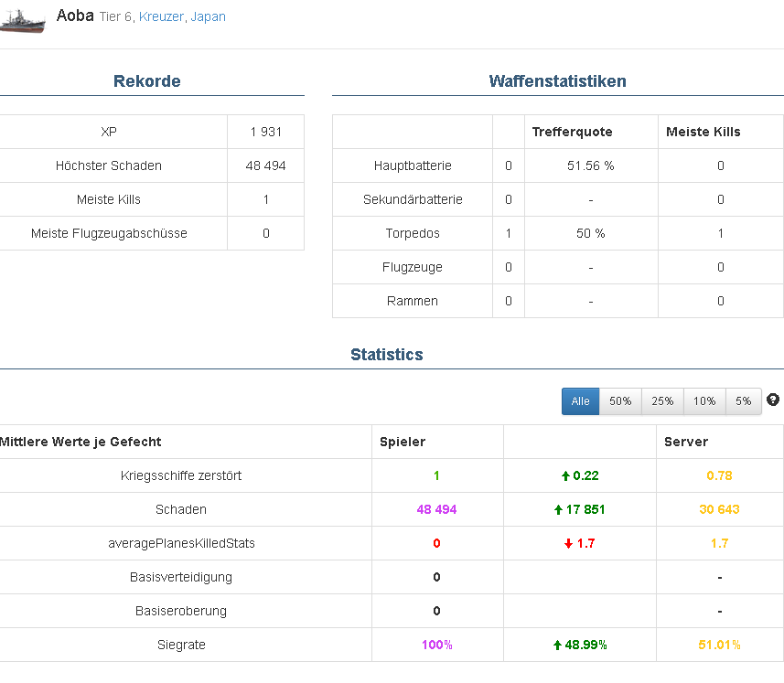Image resolution: width=784 pixels, height=683 pixels.
Task: Switch filter to top 50%
Action: click(x=620, y=401)
